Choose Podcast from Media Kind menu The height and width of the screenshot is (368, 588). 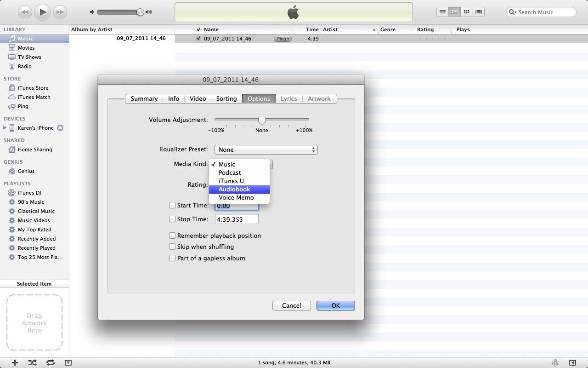pos(239,172)
